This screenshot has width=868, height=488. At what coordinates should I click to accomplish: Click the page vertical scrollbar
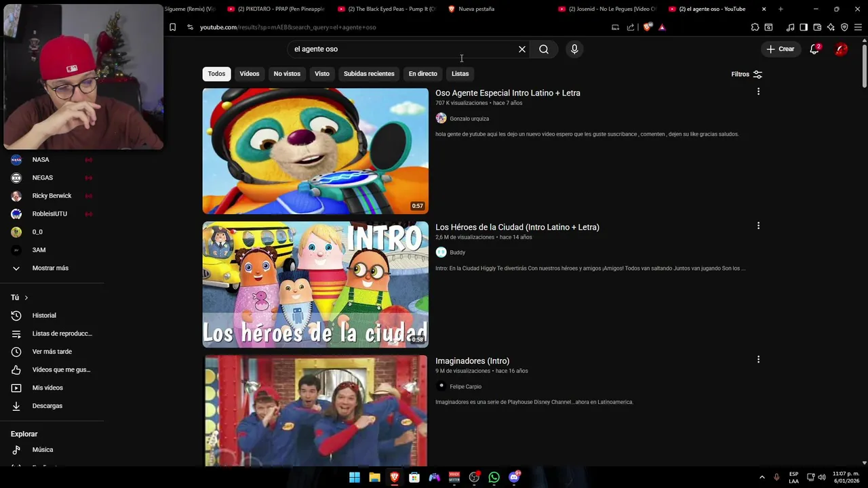864,68
